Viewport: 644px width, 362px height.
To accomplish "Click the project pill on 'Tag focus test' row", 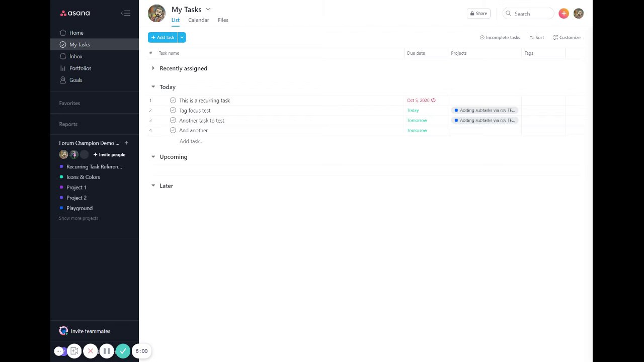I will point(485,110).
